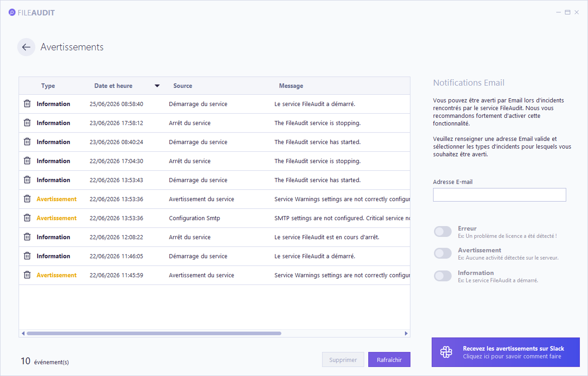Select 'SMTP settings are not configured' message
The height and width of the screenshot is (376, 588).
point(342,218)
